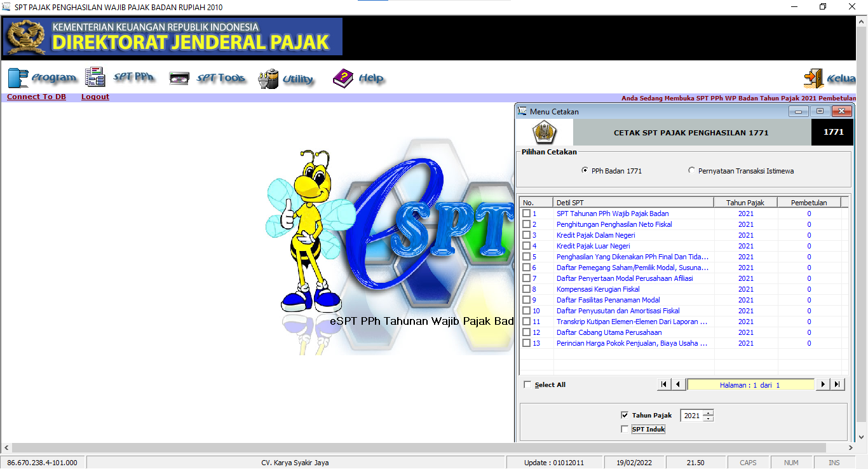Click the time 21.50 in status bar

pyautogui.click(x=695, y=463)
